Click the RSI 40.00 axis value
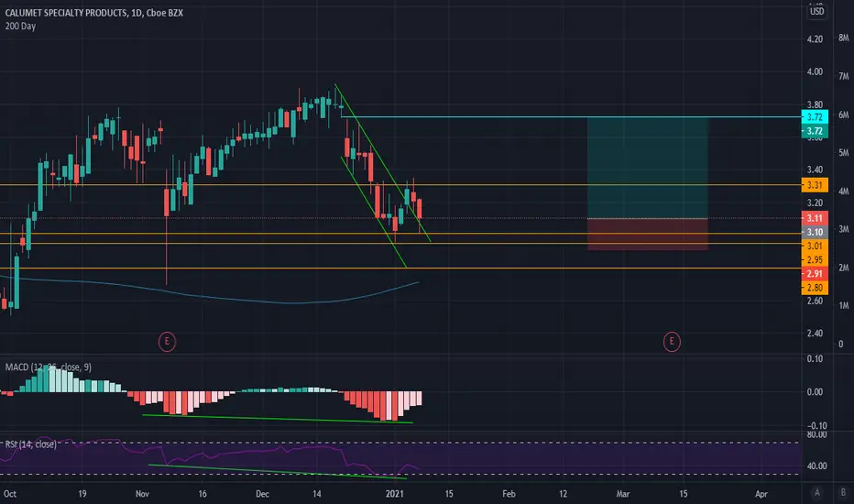The width and height of the screenshot is (854, 504). [816, 466]
